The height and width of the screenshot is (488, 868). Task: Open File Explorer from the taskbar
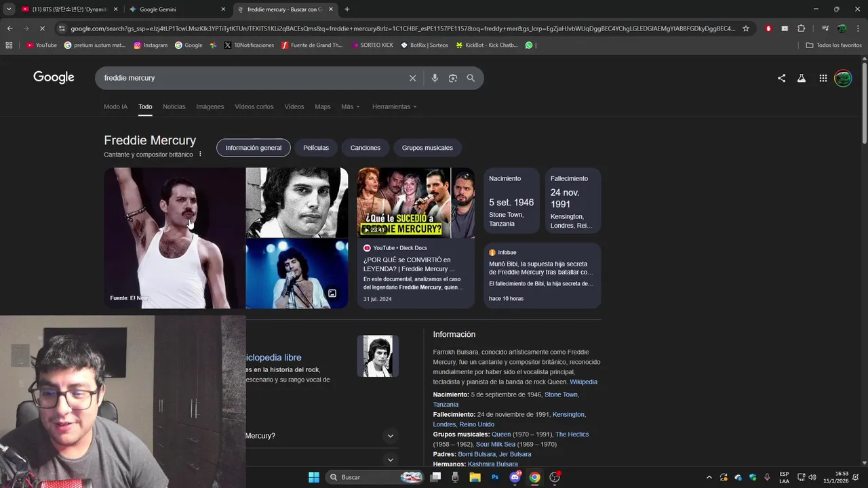pos(475,477)
